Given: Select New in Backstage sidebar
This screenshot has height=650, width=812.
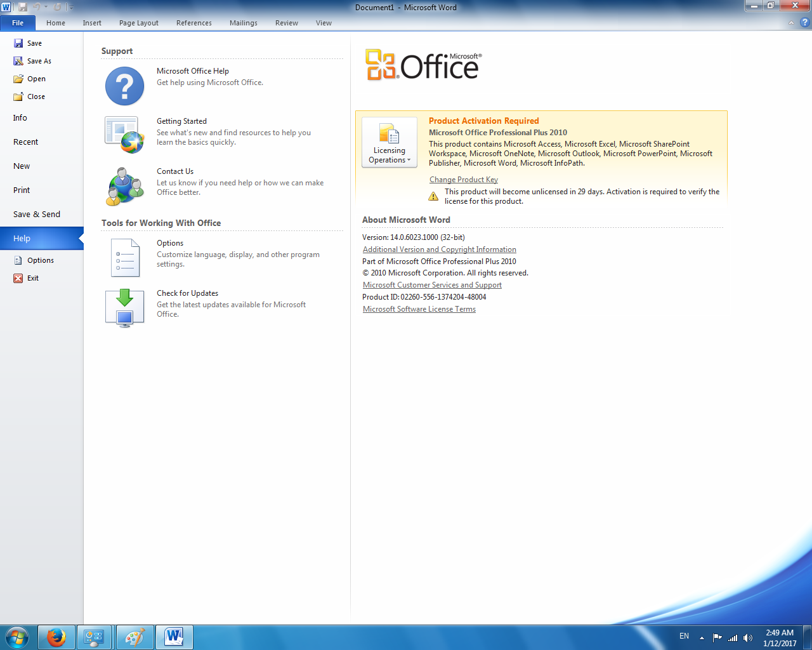Looking at the screenshot, I should coord(41,166).
